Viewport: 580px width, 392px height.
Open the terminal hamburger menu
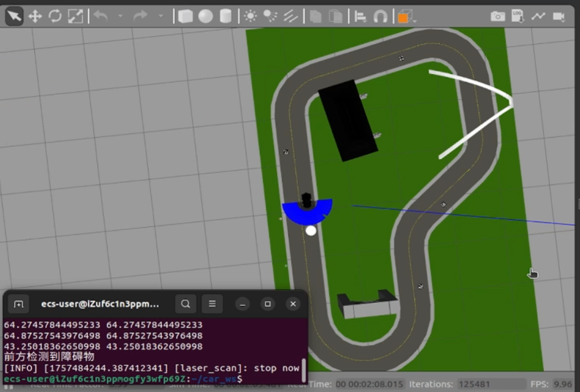click(212, 304)
